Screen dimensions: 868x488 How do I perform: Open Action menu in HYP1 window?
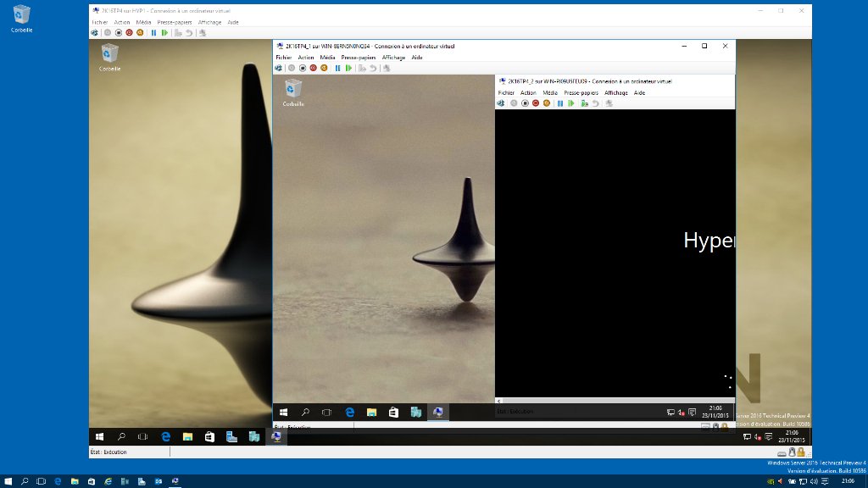[x=122, y=22]
